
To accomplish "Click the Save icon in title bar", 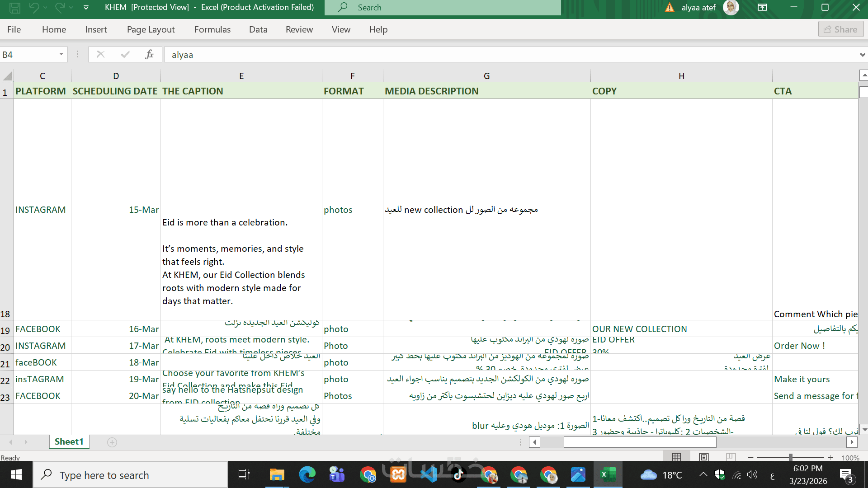I will (15, 7).
